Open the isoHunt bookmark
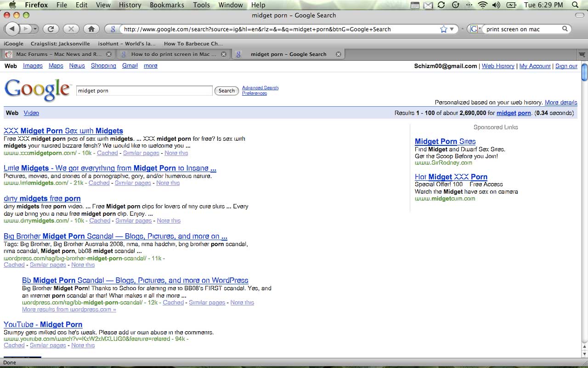Viewport: 588px width, 368px height. click(127, 44)
